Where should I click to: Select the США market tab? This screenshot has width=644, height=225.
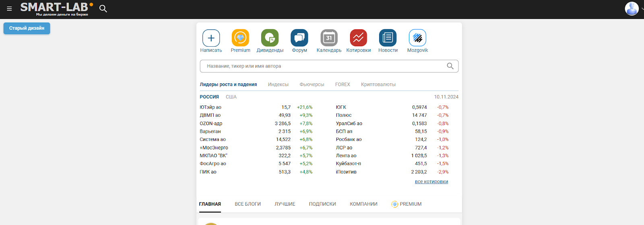[231, 97]
